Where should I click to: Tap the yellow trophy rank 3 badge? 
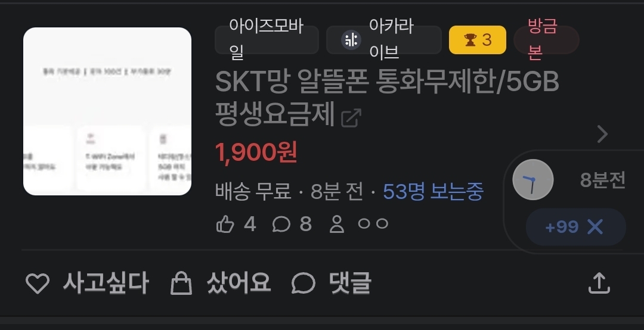click(477, 40)
